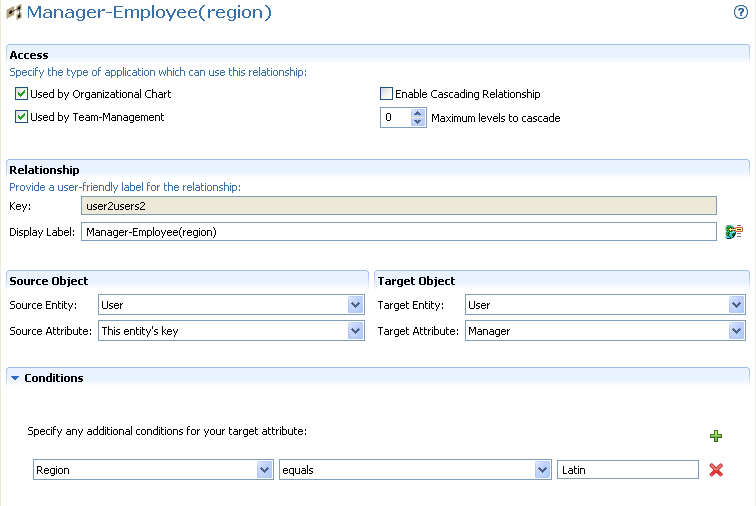Collapse the Conditions section
This screenshot has width=756, height=506.
[x=15, y=378]
